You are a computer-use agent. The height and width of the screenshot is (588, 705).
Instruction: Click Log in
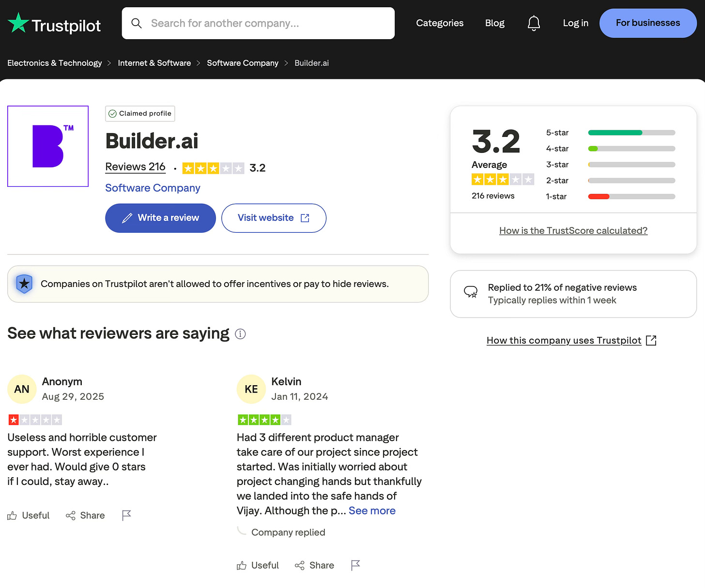point(575,23)
